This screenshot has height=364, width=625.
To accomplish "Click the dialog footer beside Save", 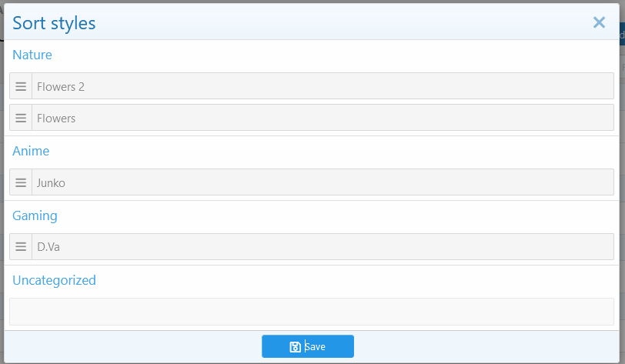I will (478, 346).
